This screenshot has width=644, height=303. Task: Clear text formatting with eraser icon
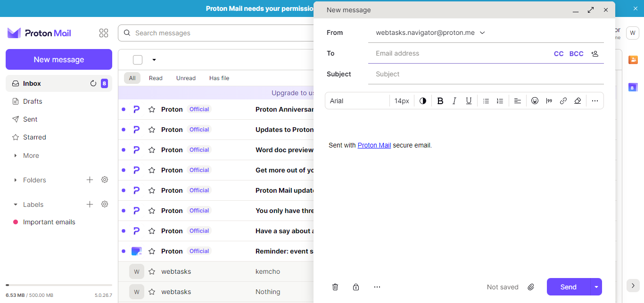click(578, 101)
